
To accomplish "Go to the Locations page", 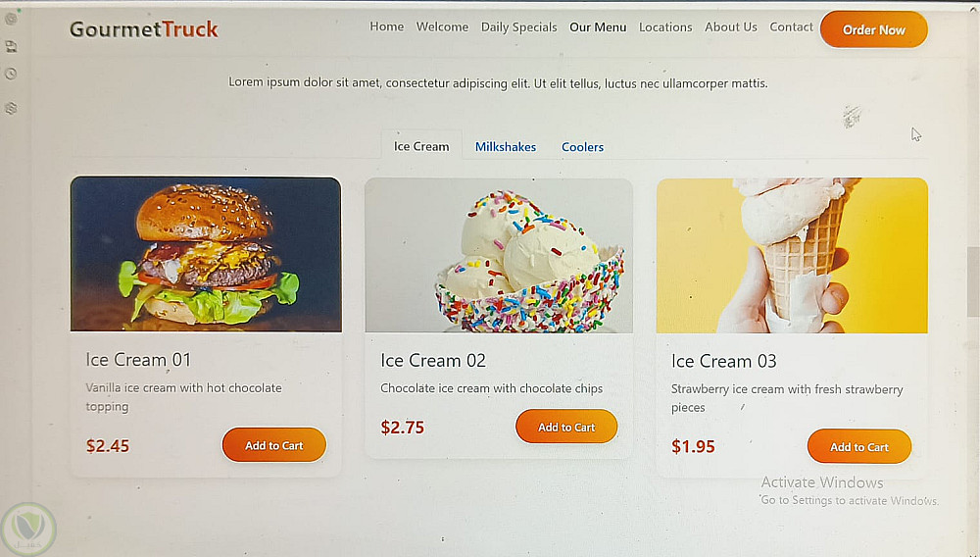I will 665,26.
